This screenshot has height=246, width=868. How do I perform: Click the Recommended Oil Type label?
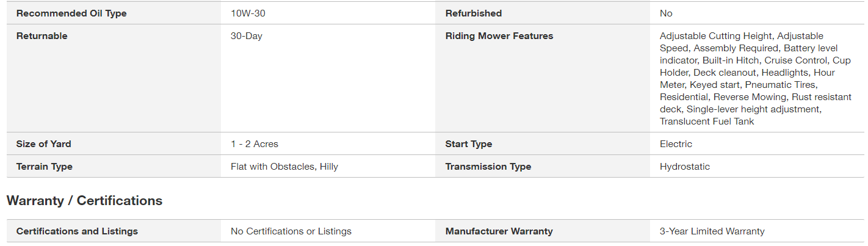point(71,13)
